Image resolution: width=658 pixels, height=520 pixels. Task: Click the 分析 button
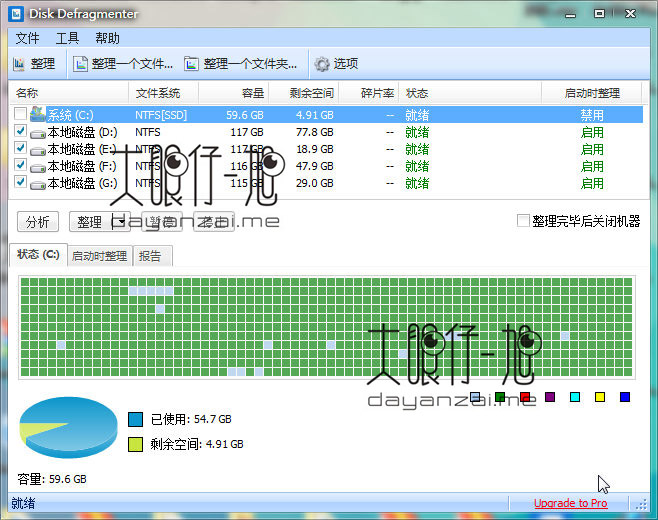(x=38, y=222)
